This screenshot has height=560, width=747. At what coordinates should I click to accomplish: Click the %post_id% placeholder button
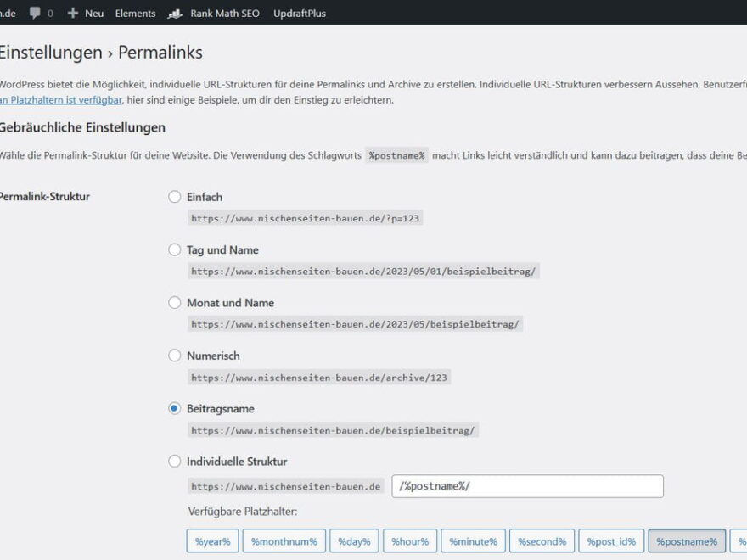tap(613, 541)
